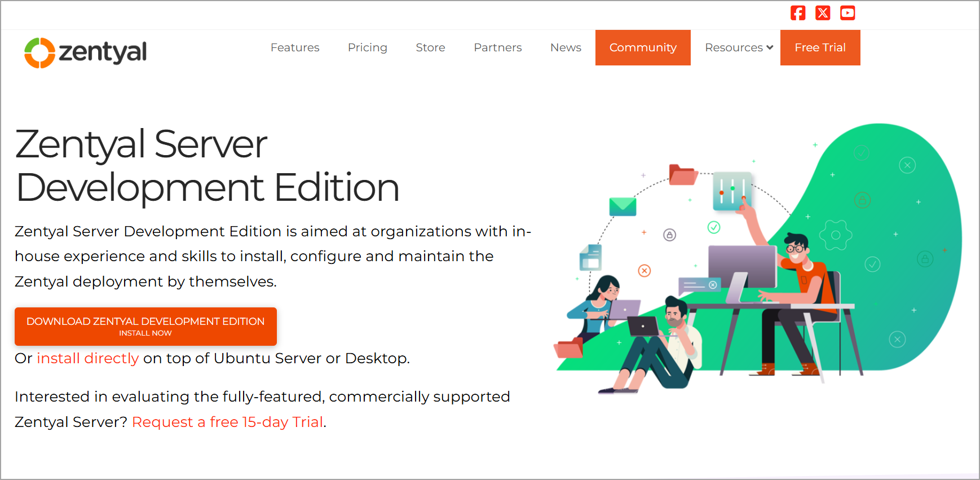The height and width of the screenshot is (480, 980).
Task: Download Zentyal Development Edition install button
Action: point(145,326)
